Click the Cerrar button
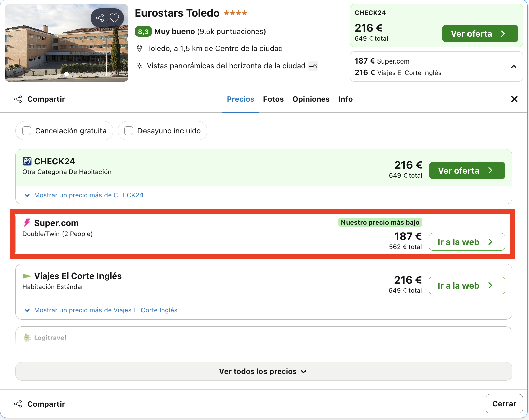Viewport: 529px width, 420px height. pos(504,404)
